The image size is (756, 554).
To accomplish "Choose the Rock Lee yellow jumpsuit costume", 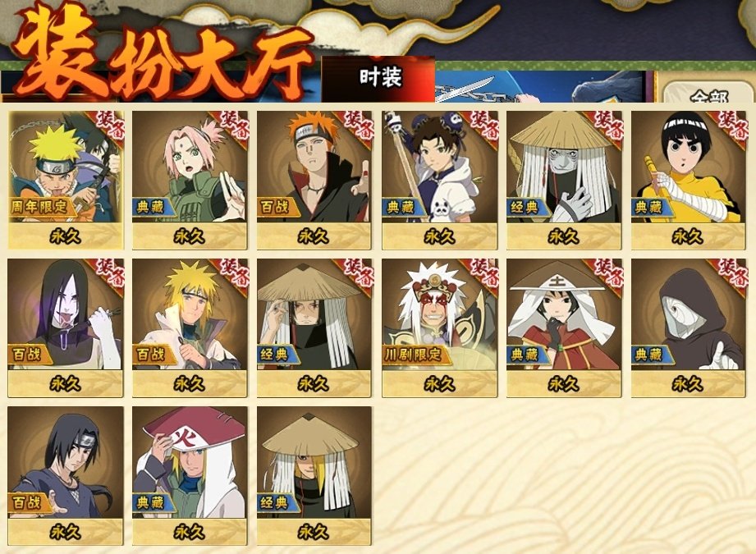I will pos(689,181).
